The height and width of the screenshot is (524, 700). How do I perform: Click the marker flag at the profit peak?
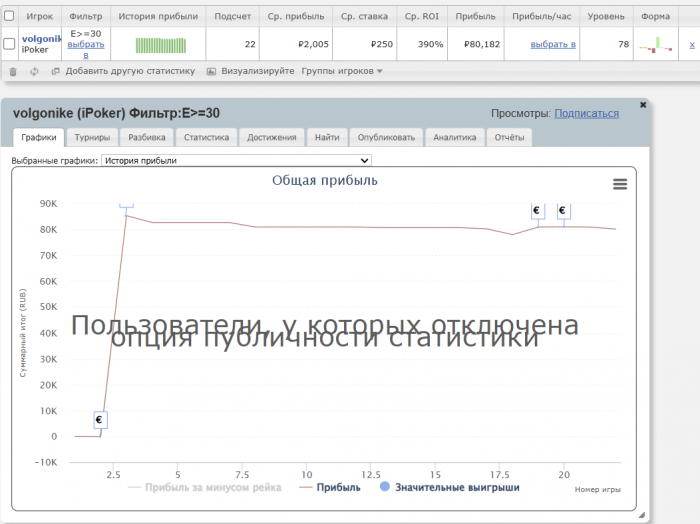(126, 205)
